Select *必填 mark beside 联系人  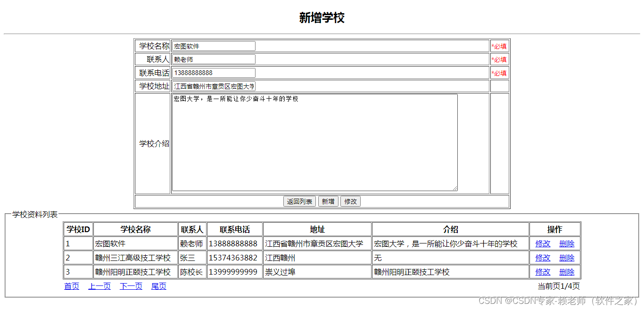pos(499,59)
